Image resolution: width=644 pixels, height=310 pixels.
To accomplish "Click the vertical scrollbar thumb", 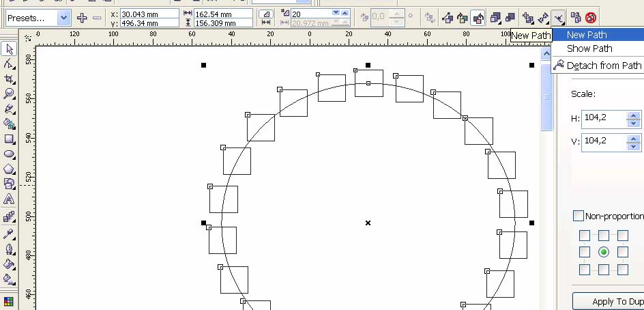I will pyautogui.click(x=546, y=96).
